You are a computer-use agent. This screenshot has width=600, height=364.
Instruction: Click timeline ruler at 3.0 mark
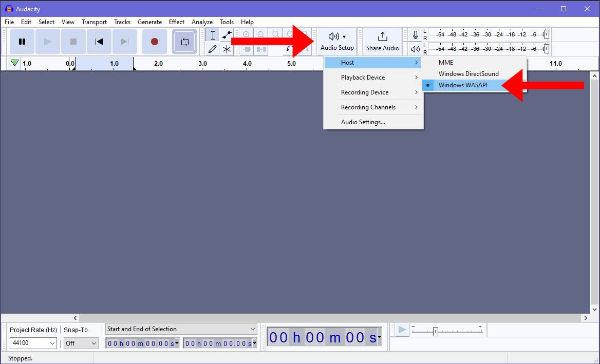point(203,64)
